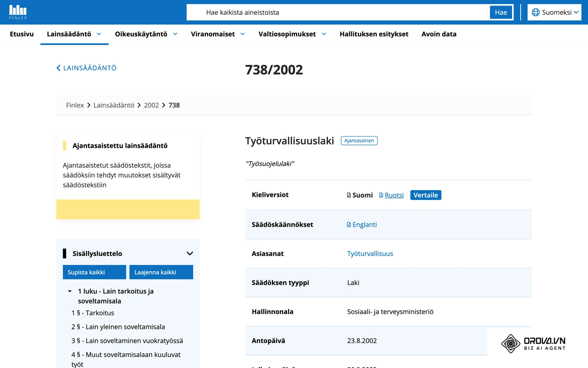
Task: Open Avoin data
Action: point(439,34)
